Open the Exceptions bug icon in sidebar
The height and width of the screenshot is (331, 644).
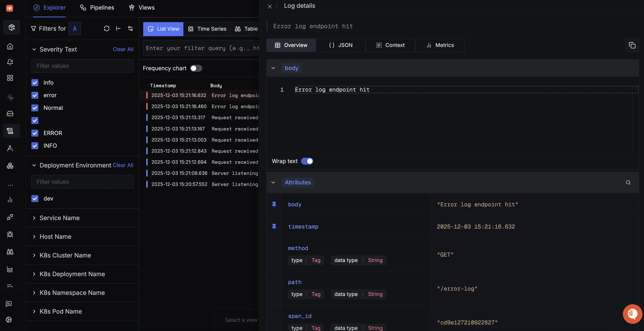10,234
